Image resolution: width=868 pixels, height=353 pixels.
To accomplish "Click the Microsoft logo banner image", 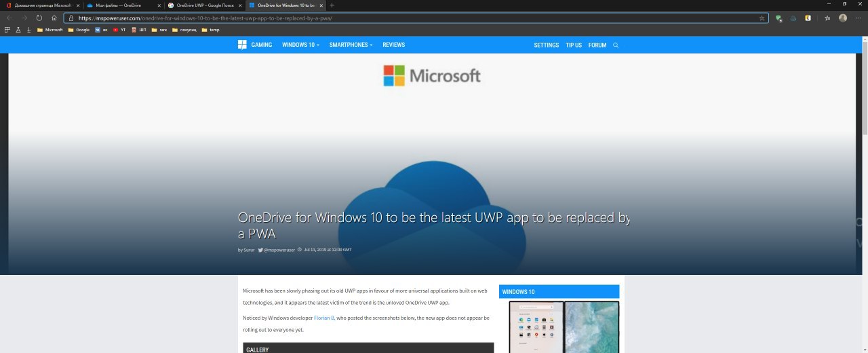I will coord(432,75).
